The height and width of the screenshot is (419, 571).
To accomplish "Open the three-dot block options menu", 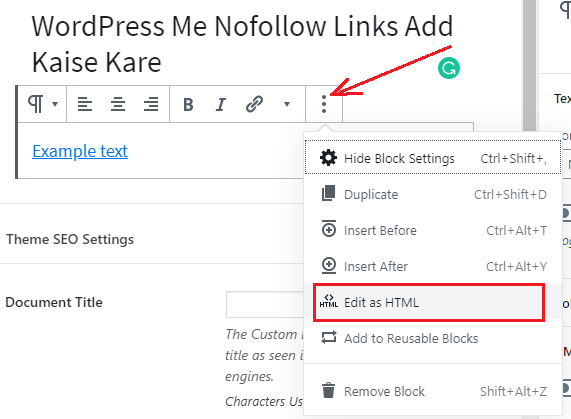I will [324, 104].
